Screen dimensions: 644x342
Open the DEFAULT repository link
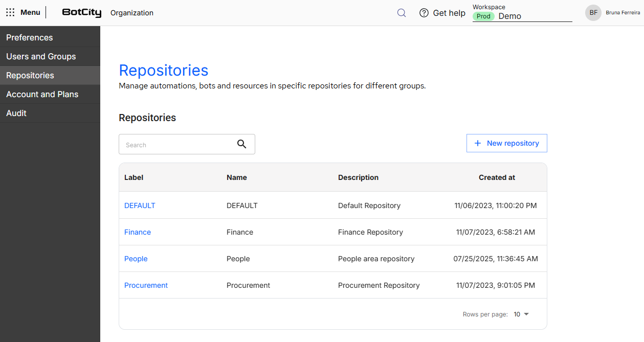[x=140, y=206]
